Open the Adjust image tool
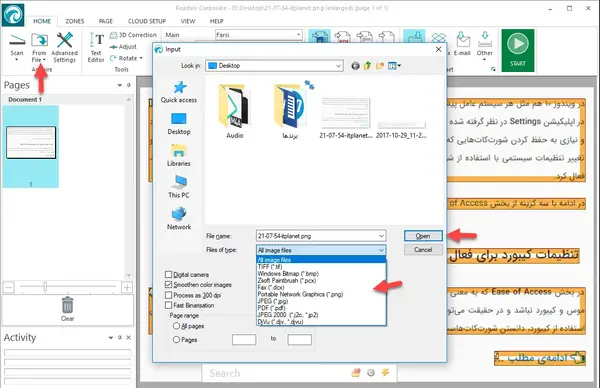 (123, 47)
